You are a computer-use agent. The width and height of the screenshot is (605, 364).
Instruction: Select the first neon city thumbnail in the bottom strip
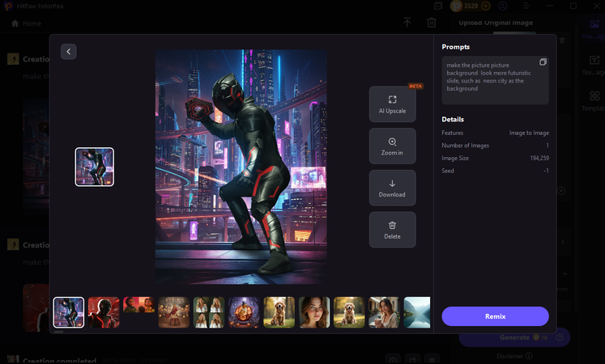tap(69, 312)
